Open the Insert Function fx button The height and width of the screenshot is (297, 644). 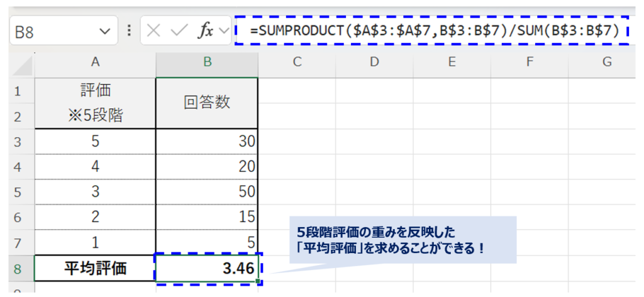(206, 30)
